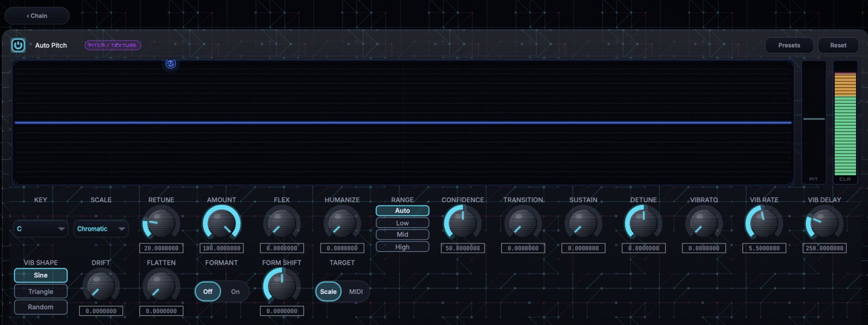Open the Presets menu

pyautogui.click(x=789, y=45)
